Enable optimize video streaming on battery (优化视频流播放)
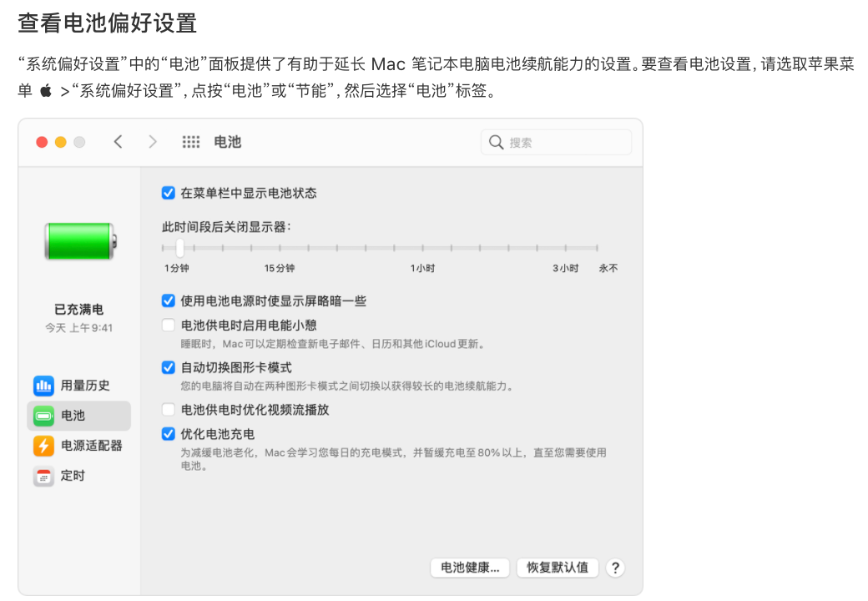Image resolution: width=868 pixels, height=601 pixels. [169, 410]
